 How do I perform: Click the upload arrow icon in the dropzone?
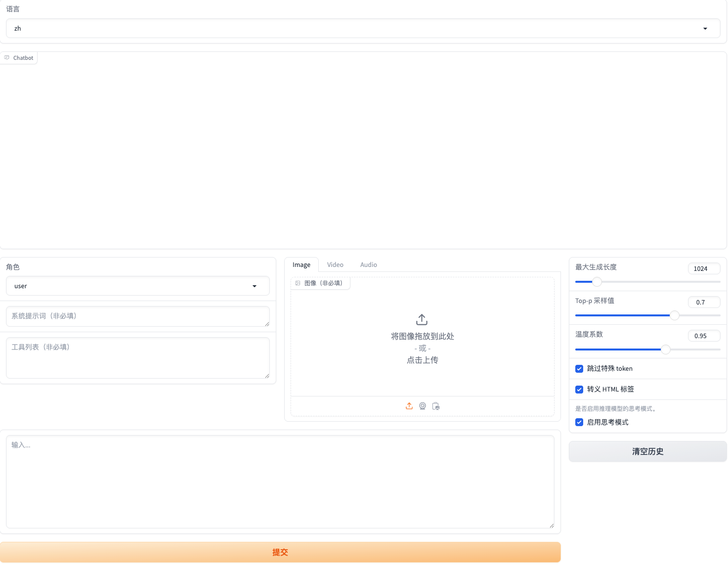(x=422, y=319)
